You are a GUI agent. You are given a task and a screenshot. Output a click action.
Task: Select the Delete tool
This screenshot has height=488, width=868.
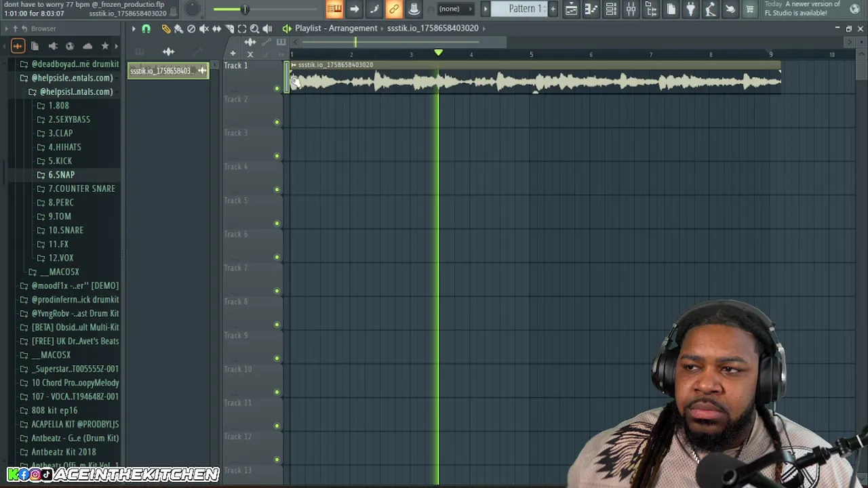click(x=191, y=28)
